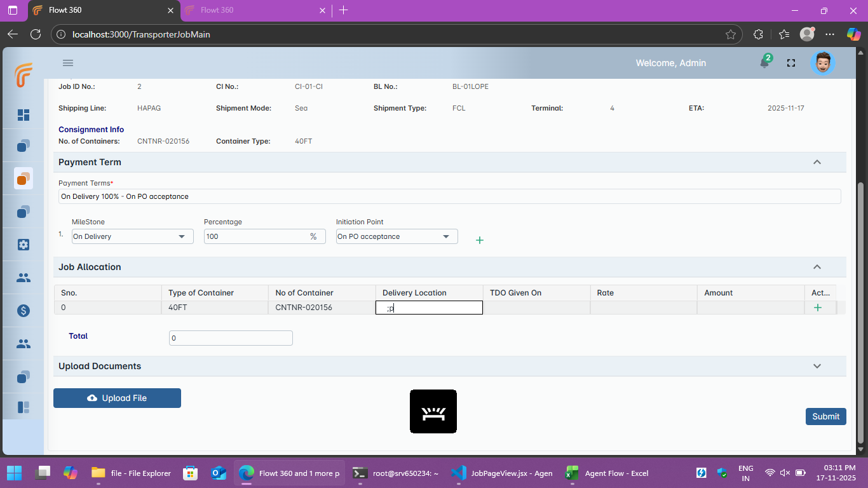
Task: Open the admin avatar profile menu
Action: (822, 63)
